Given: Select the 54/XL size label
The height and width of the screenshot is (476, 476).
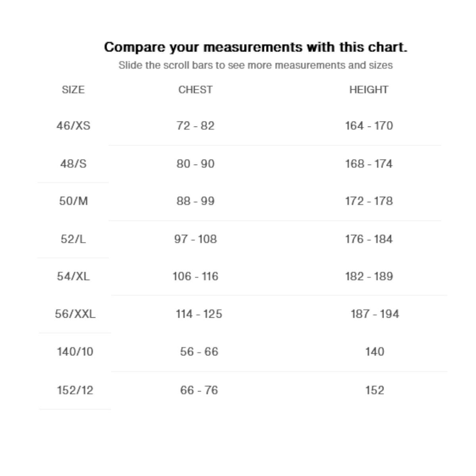Looking at the screenshot, I should pos(73,276).
